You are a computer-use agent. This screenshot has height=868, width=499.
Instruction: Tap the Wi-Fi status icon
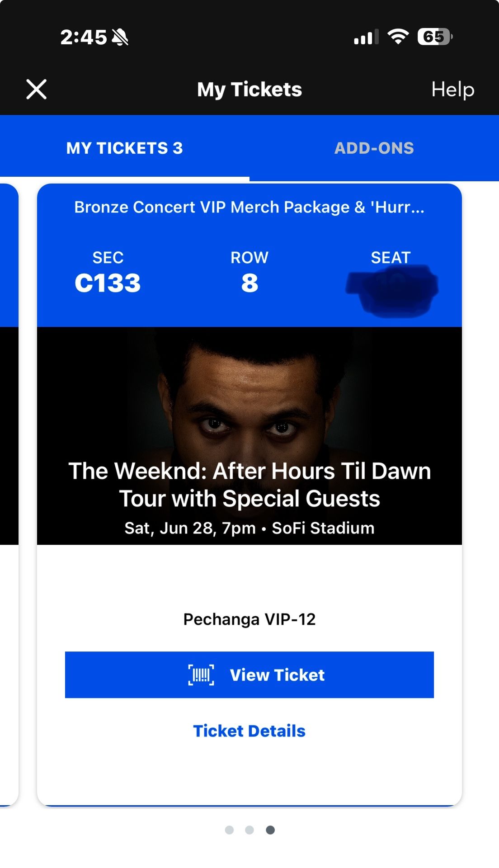[x=398, y=37]
